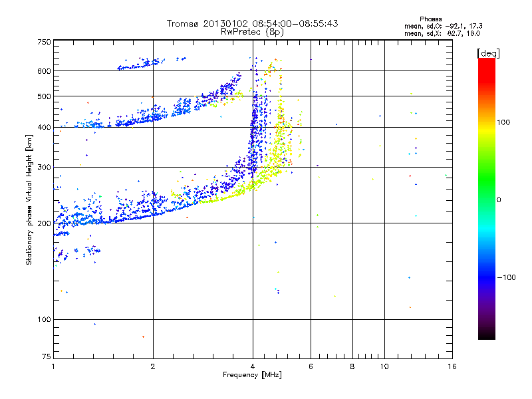Click the colorbar tick label '-100'
532x399 pixels.
506,277
